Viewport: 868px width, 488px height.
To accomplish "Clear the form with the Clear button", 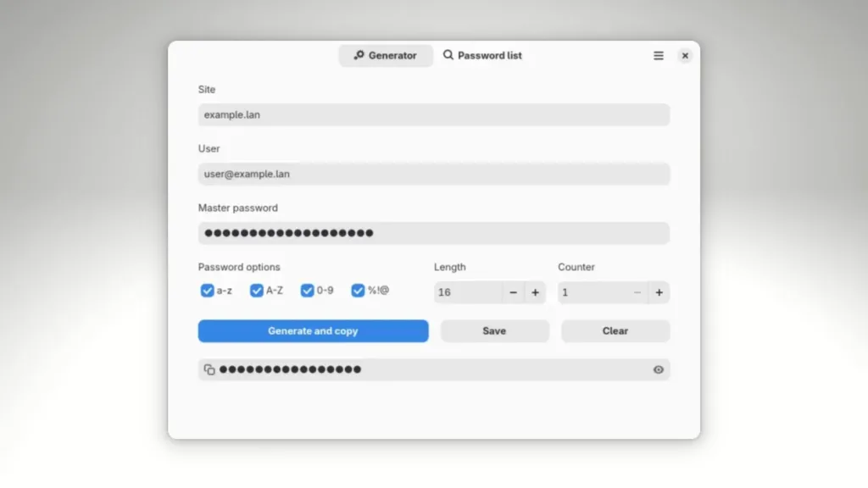I will pyautogui.click(x=615, y=331).
